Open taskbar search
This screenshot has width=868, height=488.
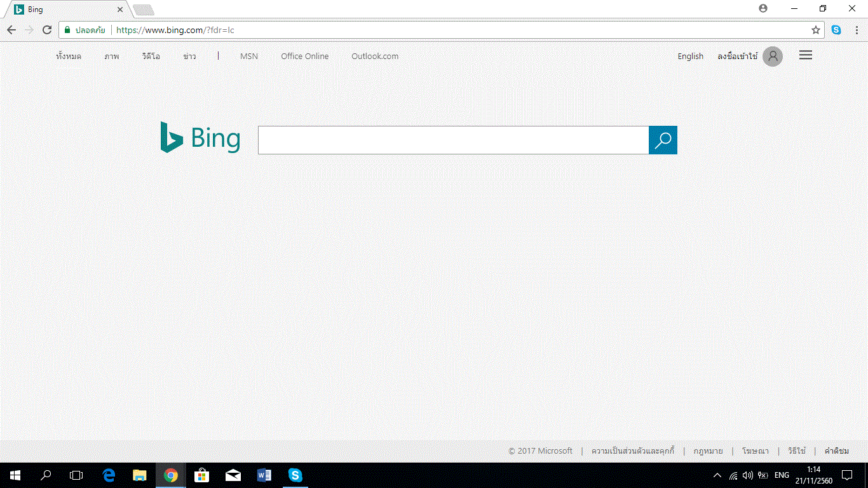click(46, 475)
